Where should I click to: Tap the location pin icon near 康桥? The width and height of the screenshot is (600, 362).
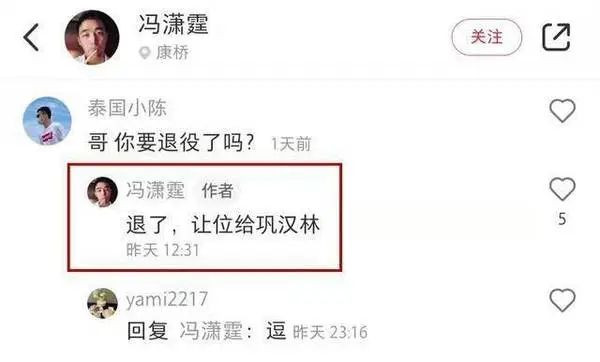coord(145,53)
